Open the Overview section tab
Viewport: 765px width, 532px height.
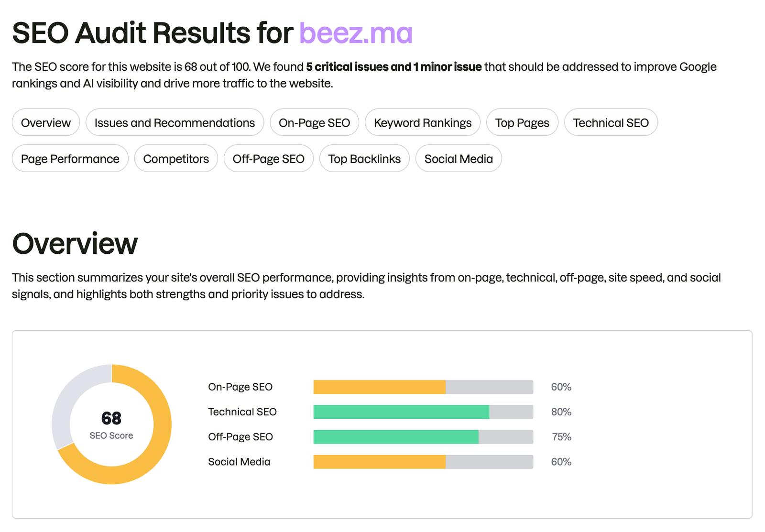[x=45, y=122]
